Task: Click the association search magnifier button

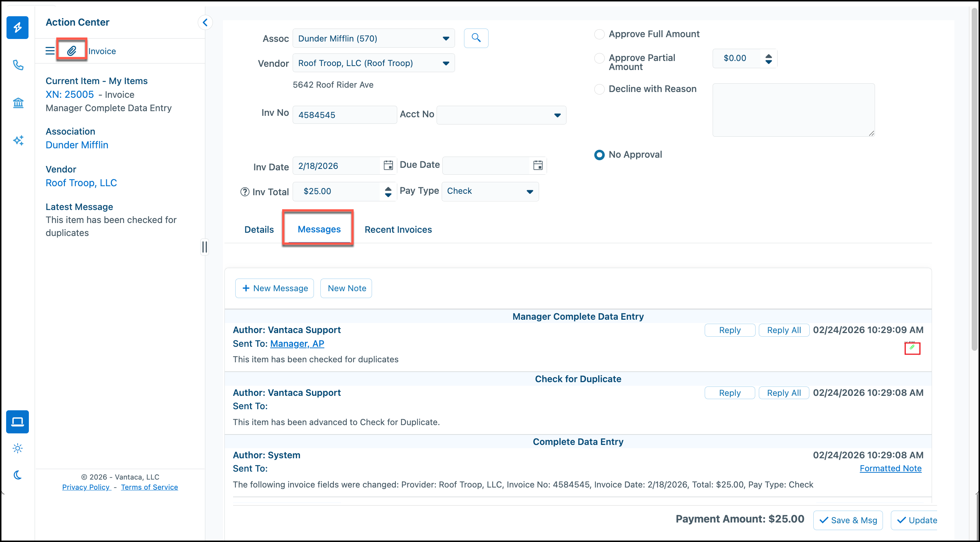Action: coord(476,38)
